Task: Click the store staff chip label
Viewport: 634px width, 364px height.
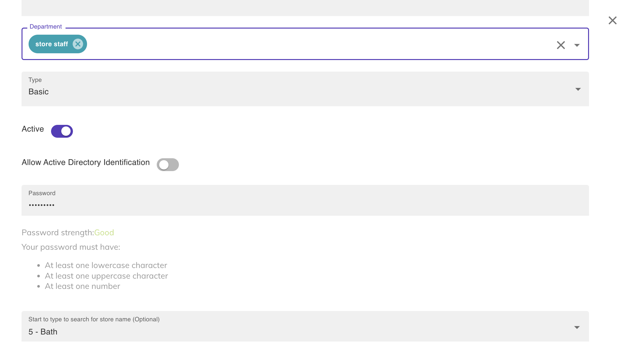Action: point(51,44)
